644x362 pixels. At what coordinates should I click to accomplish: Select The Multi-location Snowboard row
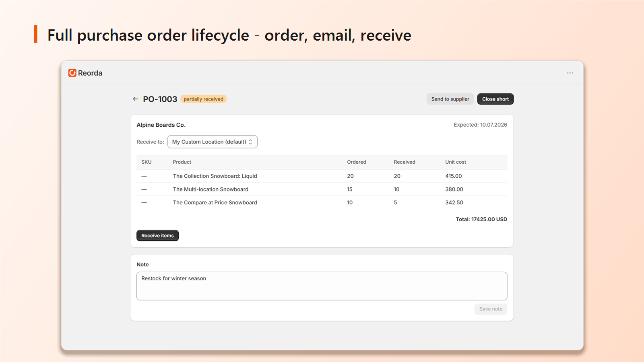tap(322, 189)
